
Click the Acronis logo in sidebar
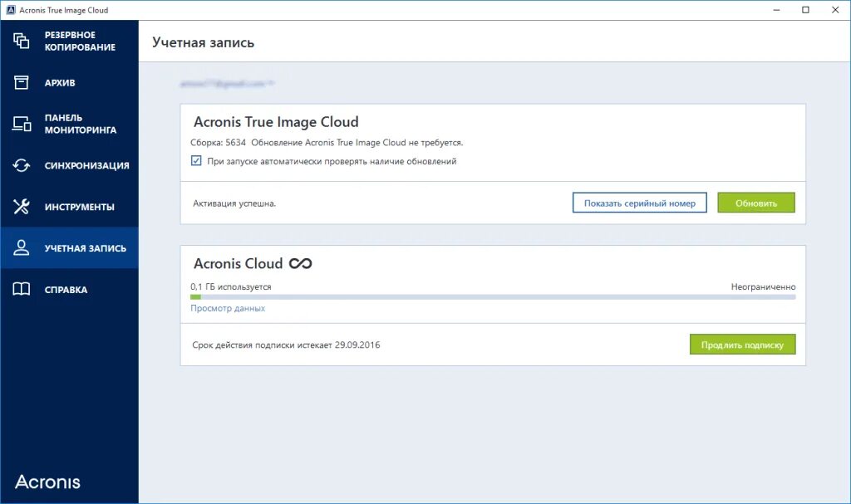47,482
